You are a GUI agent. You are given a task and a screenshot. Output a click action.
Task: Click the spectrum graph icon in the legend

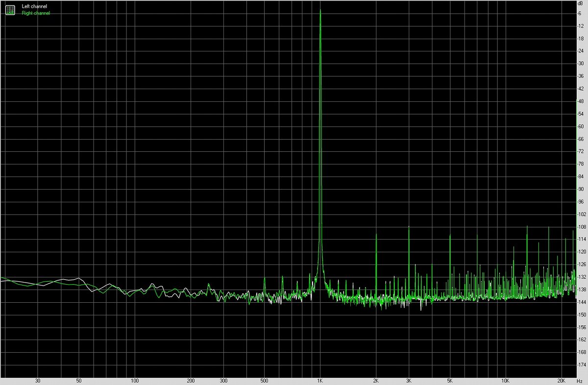(x=10, y=9)
